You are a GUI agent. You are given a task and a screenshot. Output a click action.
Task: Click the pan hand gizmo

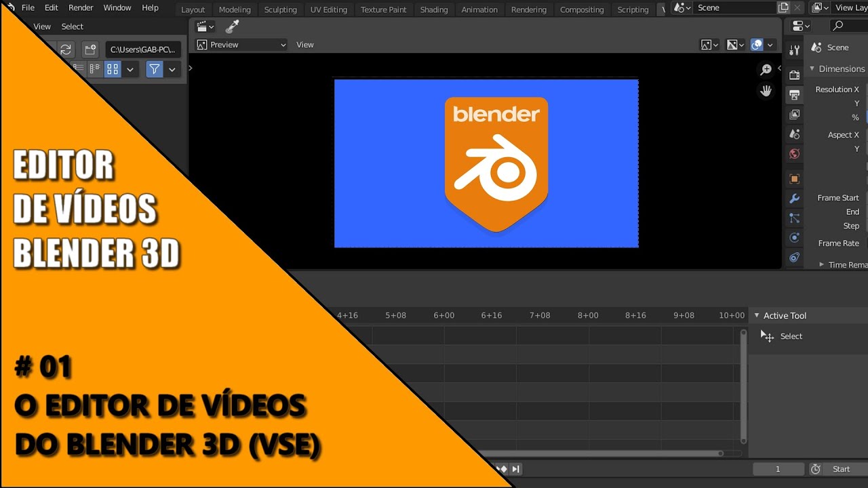pos(766,91)
